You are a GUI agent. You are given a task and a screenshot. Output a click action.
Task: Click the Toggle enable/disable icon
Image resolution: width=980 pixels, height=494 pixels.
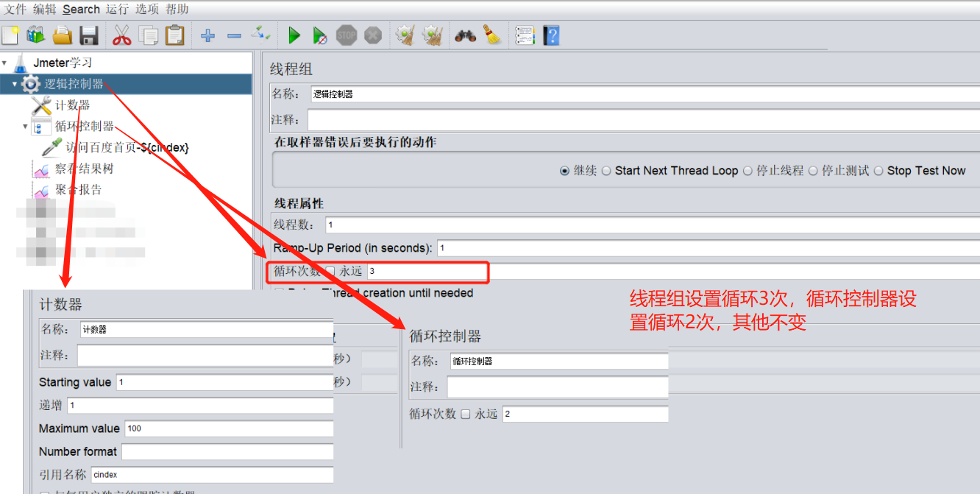click(x=260, y=33)
